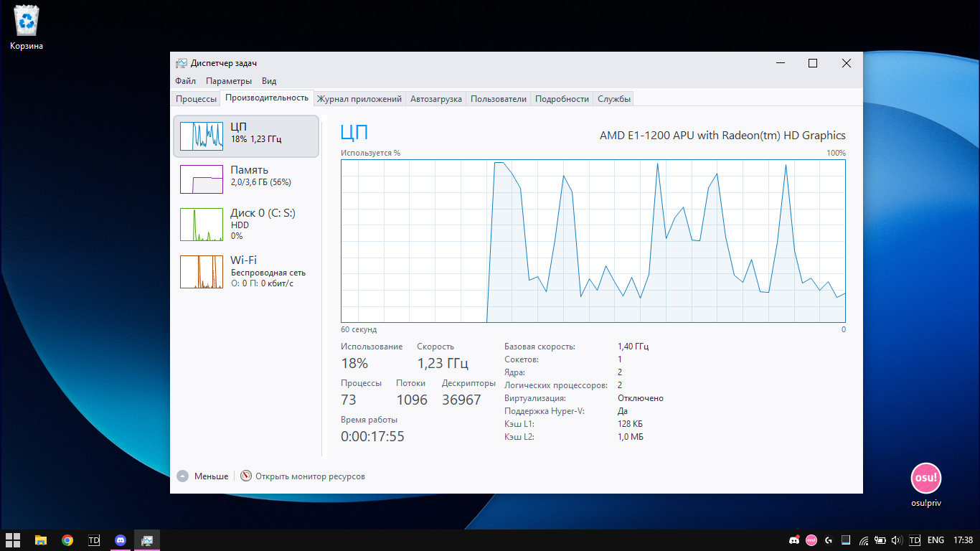Switch to the Процессы tab
Viewport: 980px width, 551px height.
coord(196,99)
